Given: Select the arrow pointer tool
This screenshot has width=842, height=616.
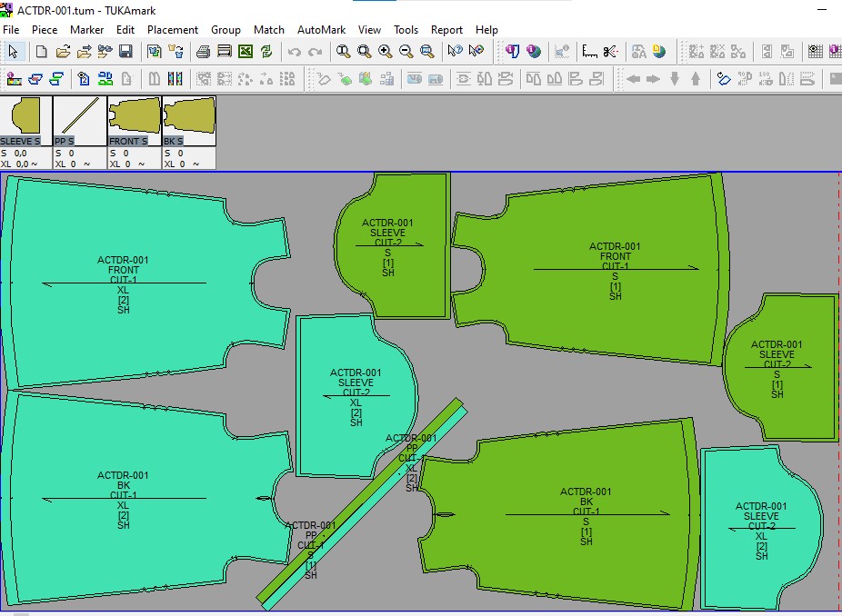Looking at the screenshot, I should 13,52.
